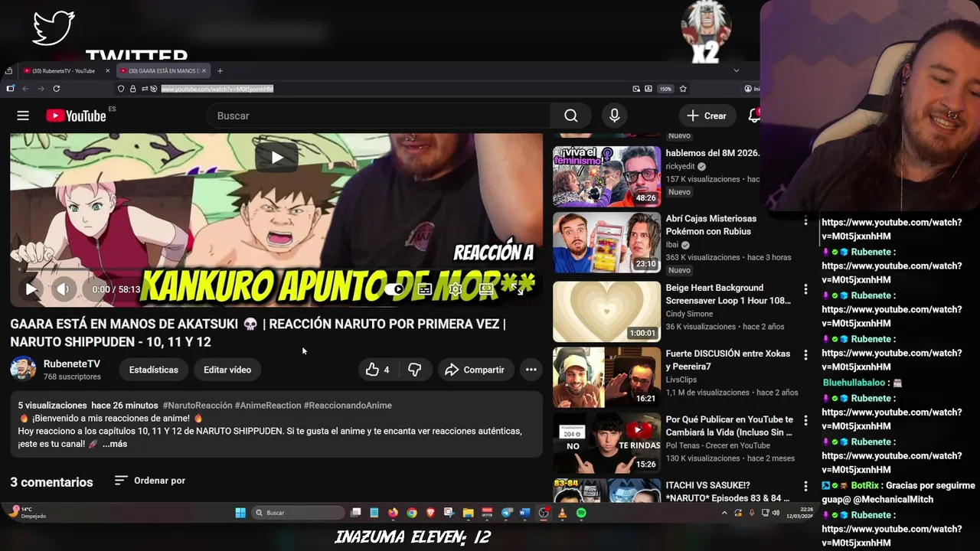
Task: Click the #ReaccionandoAnime hashtag
Action: coord(348,405)
